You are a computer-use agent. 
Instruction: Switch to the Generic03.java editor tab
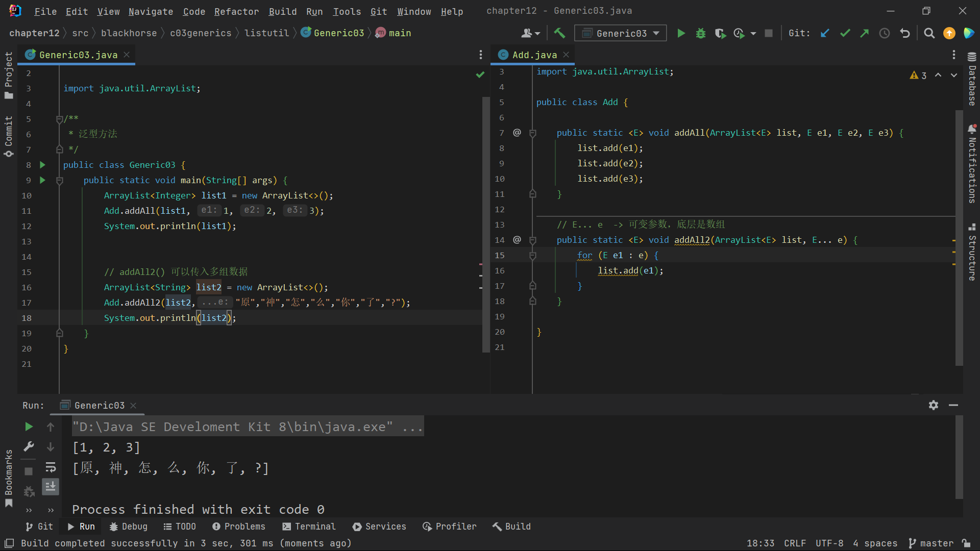pos(78,55)
